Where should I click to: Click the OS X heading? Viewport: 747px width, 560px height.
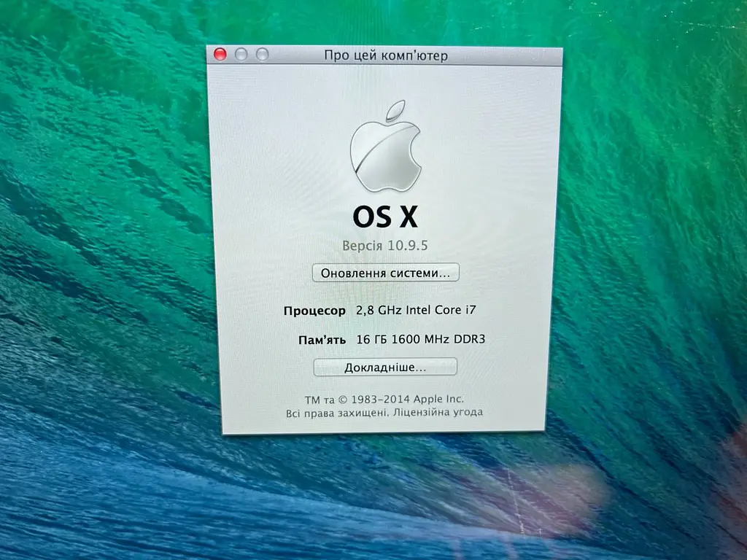coord(385,217)
